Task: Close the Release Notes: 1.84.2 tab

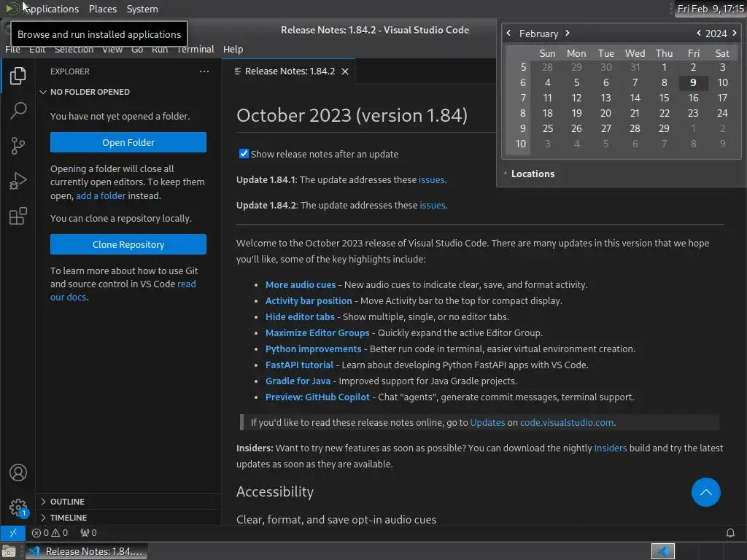Action: point(345,71)
